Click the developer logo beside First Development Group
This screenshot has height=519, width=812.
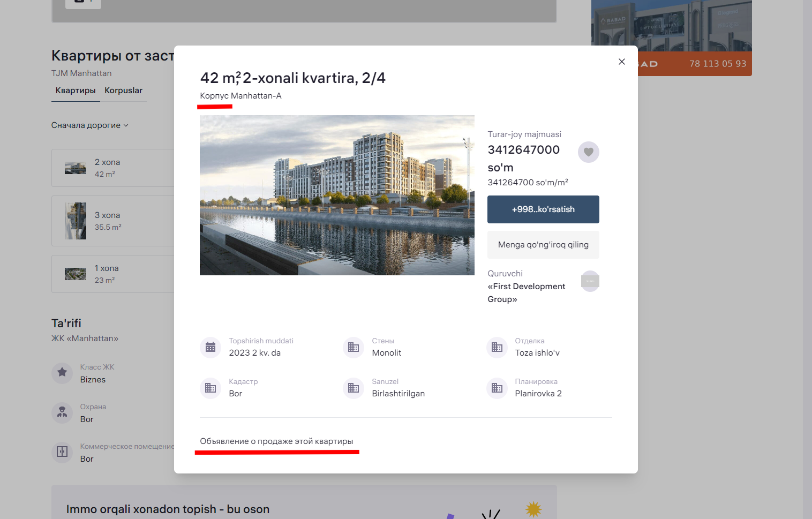coord(590,281)
